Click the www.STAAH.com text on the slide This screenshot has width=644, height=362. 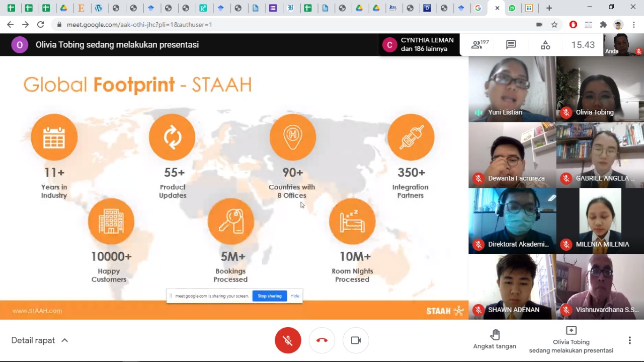(x=37, y=311)
